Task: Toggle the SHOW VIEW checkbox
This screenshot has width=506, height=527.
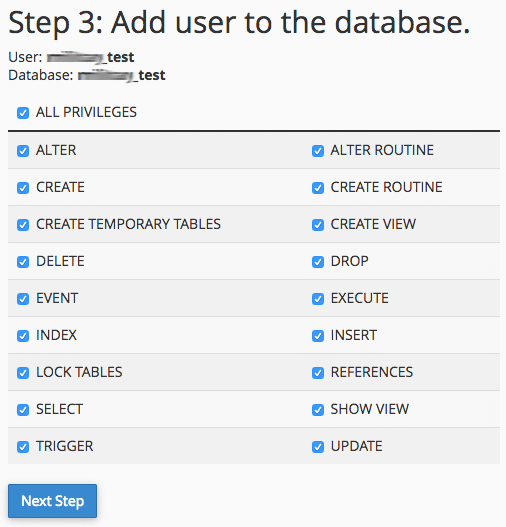Action: coord(318,410)
